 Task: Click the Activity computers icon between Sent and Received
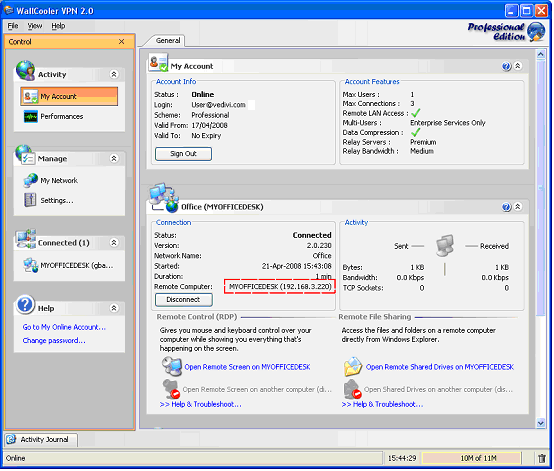[445, 245]
